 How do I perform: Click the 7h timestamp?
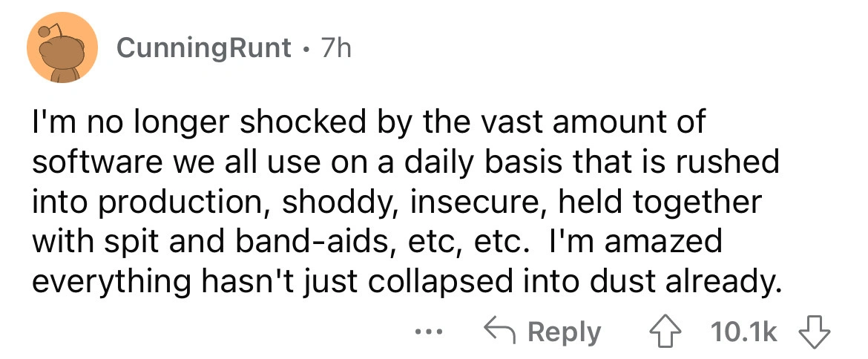pyautogui.click(x=334, y=49)
